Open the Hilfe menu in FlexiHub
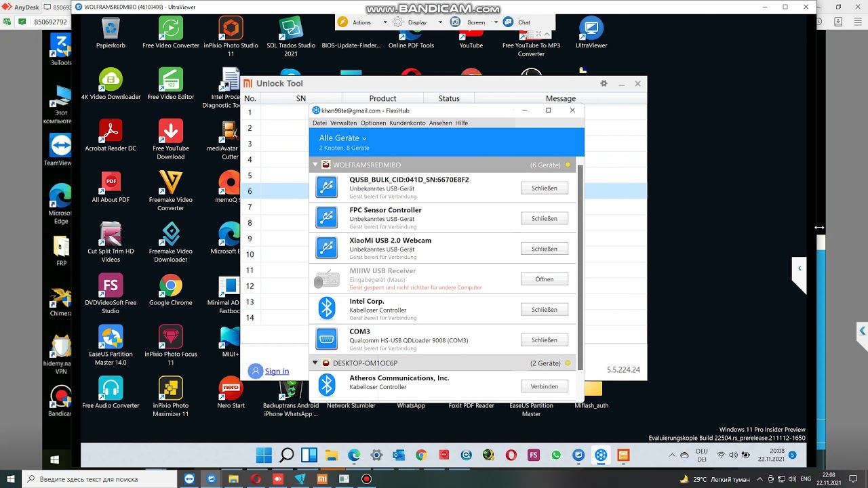Viewport: 868px width, 488px height. [x=462, y=123]
